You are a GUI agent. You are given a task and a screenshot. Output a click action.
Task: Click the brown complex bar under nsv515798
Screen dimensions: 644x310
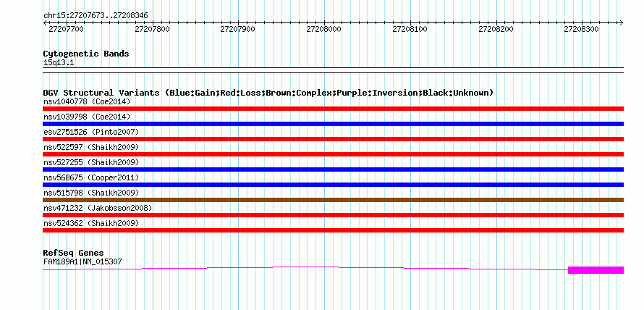pyautogui.click(x=333, y=200)
